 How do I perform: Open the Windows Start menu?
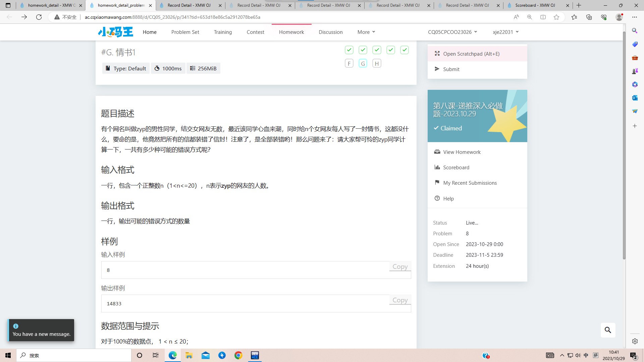coord(8,355)
